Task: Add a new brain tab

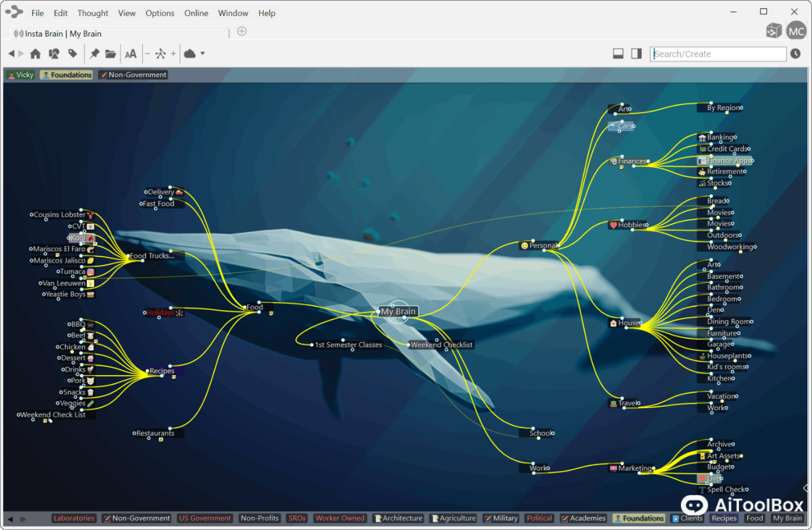Action: coord(242,31)
